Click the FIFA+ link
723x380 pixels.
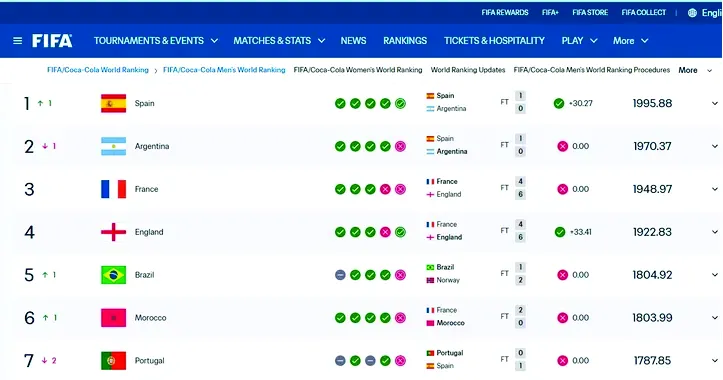pos(550,12)
